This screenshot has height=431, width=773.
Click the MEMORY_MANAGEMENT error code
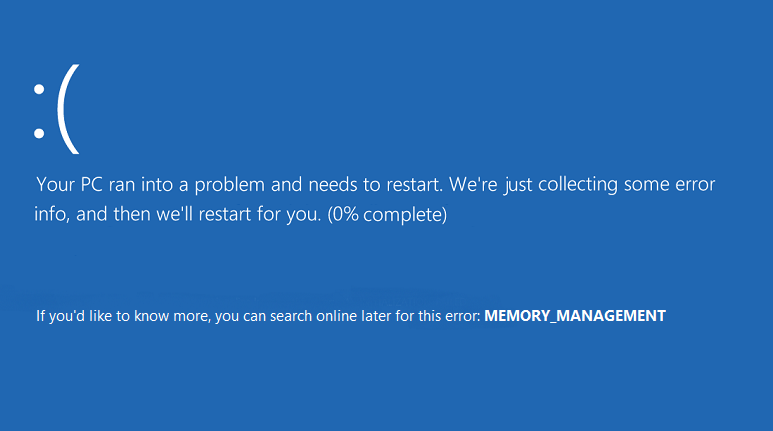tap(574, 316)
